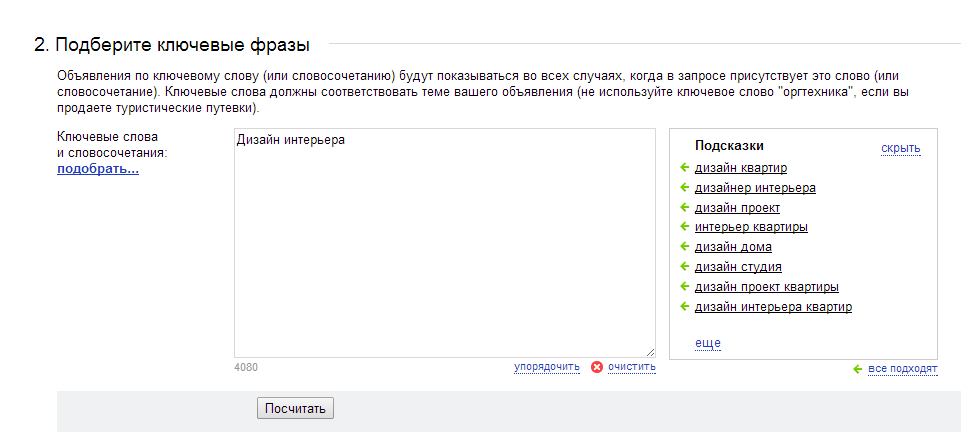The height and width of the screenshot is (441, 961).
Task: Hide hints with скрыть link
Action: coord(901,148)
